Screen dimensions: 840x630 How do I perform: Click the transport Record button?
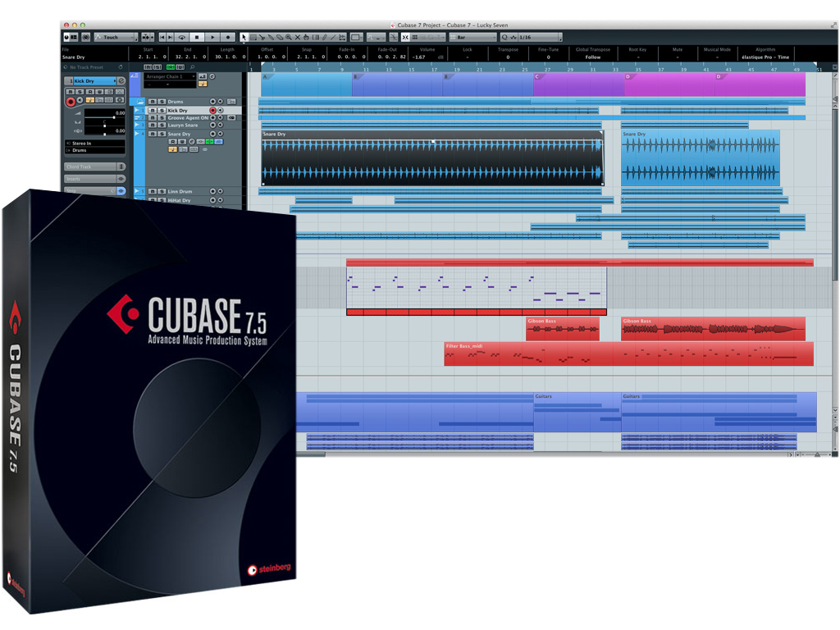[x=228, y=37]
